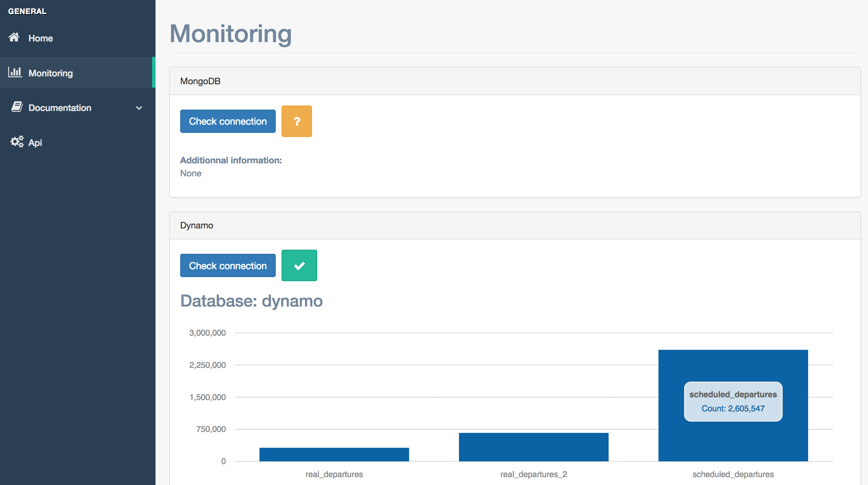Go to the Api menu item
Viewport: 868px width, 485px height.
[78, 142]
